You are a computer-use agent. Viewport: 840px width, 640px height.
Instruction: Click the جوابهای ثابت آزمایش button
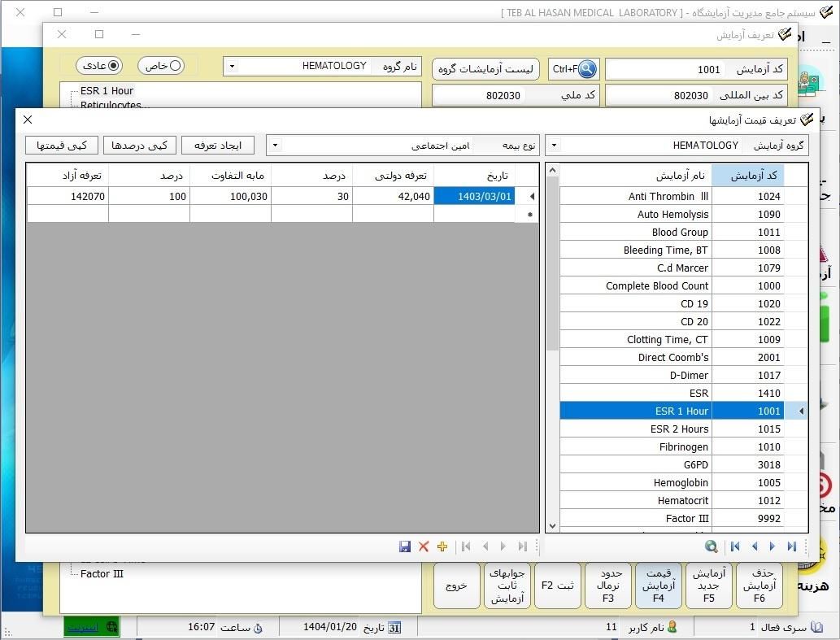coord(507,586)
